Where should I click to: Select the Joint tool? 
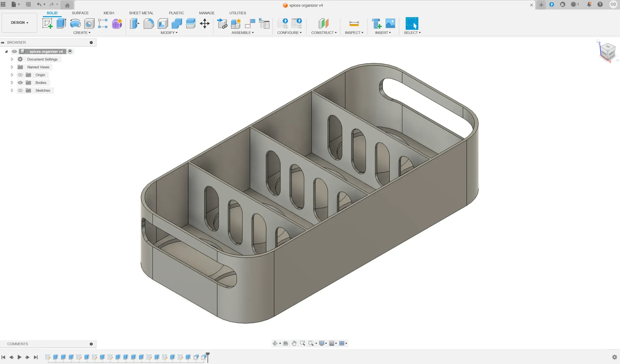tap(250, 24)
